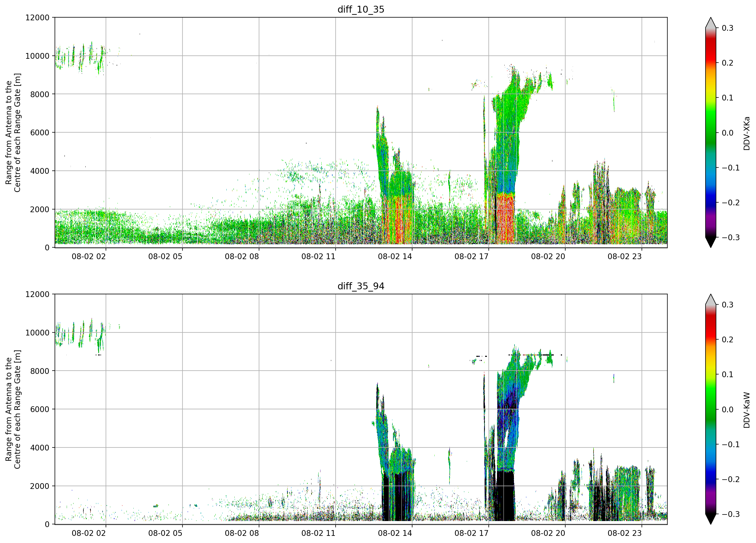Image resolution: width=756 pixels, height=543 pixels.
Task: Click the 0.2 tick on the DDV-XKa colorbar
Action: click(728, 63)
